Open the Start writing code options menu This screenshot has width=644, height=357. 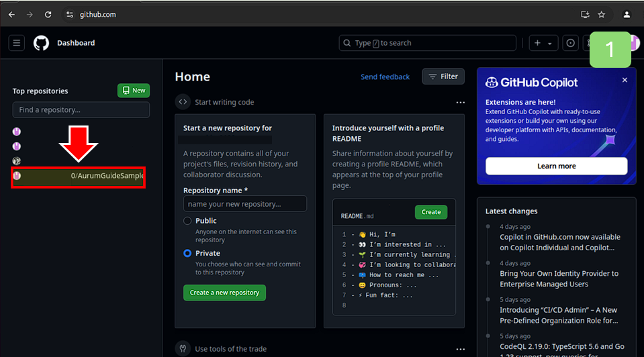(x=461, y=102)
